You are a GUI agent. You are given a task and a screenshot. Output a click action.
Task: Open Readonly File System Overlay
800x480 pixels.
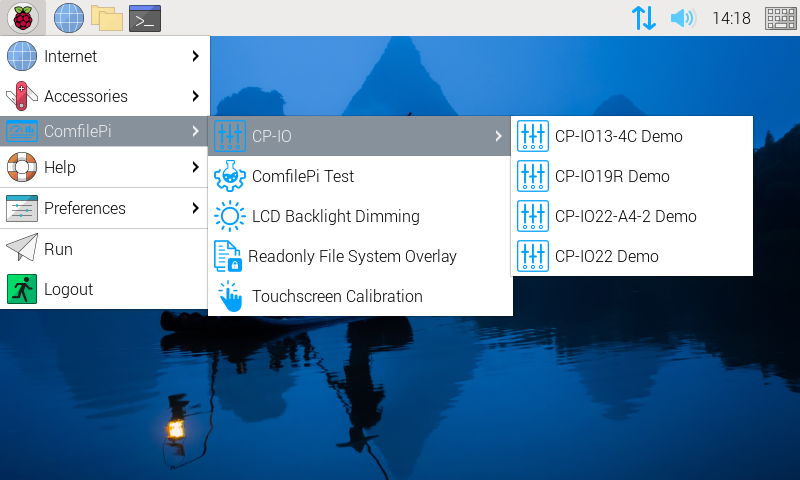coord(351,256)
